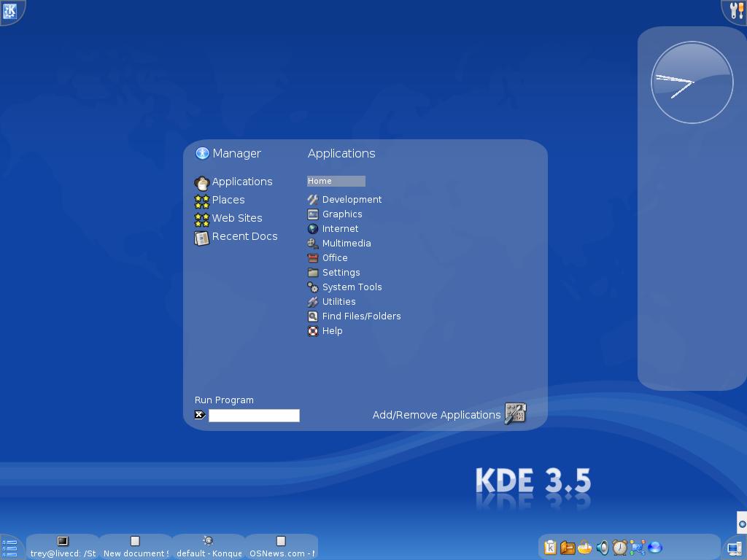The image size is (747, 560).
Task: Click the Add/Remove Applications tool icon
Action: coord(516,413)
